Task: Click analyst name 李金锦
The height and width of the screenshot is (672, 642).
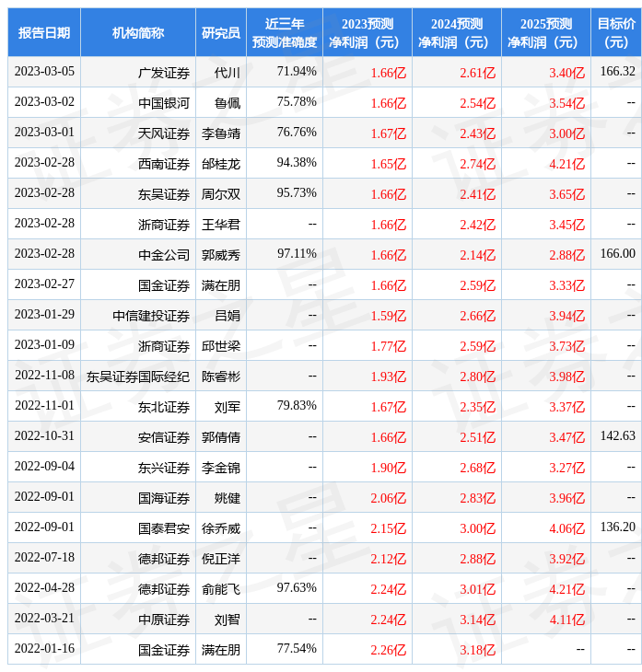Action: [x=221, y=468]
